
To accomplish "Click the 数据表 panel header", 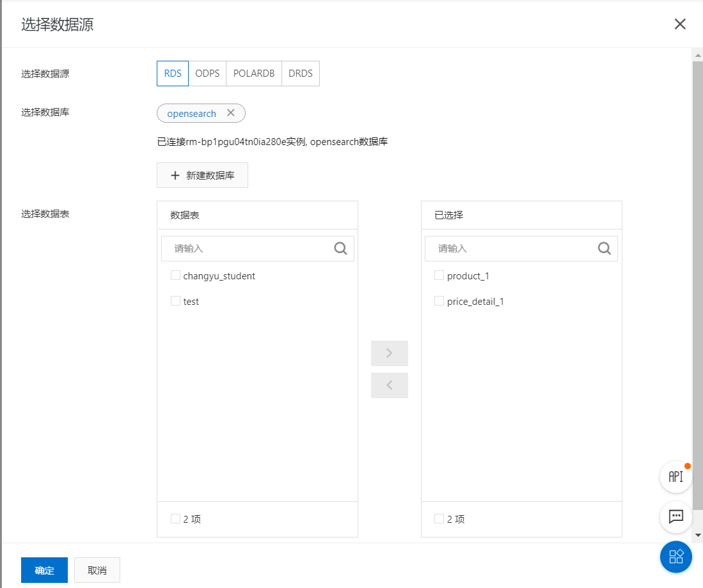I will click(x=257, y=215).
